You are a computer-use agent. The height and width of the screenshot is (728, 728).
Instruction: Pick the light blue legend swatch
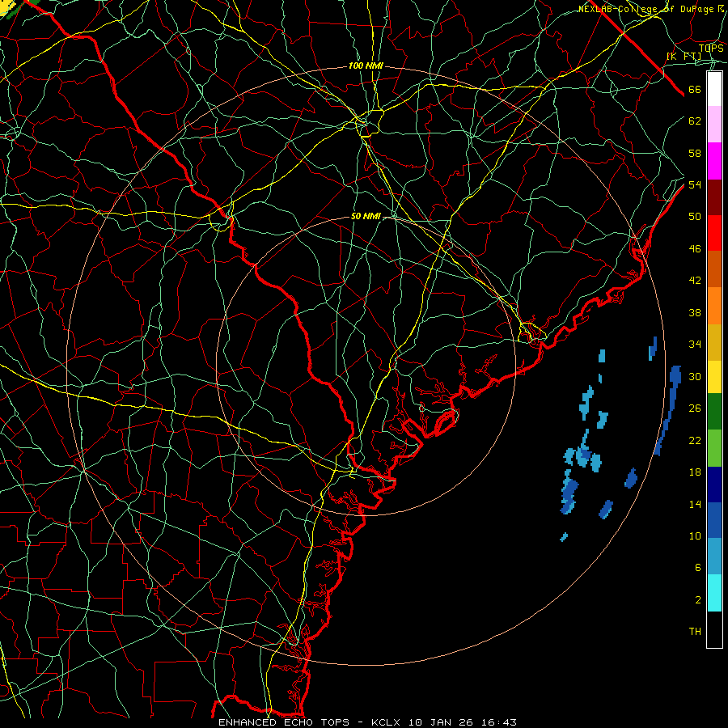[x=714, y=556]
